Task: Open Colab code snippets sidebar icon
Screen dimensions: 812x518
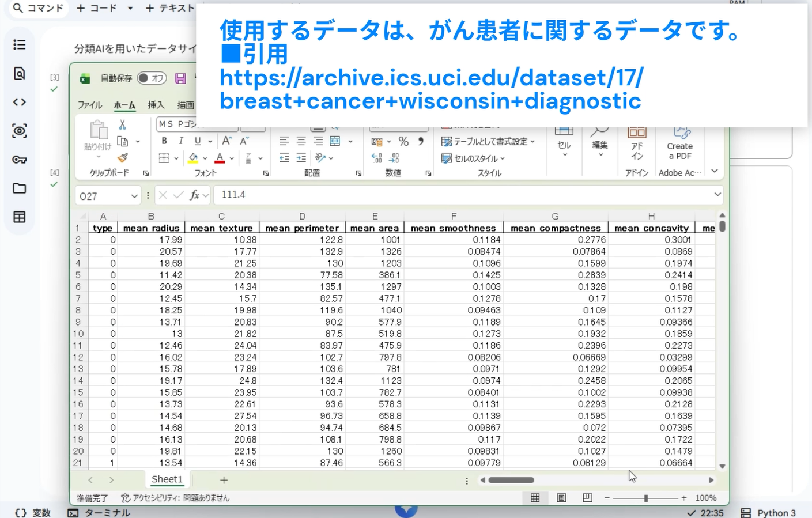Action: [x=20, y=103]
